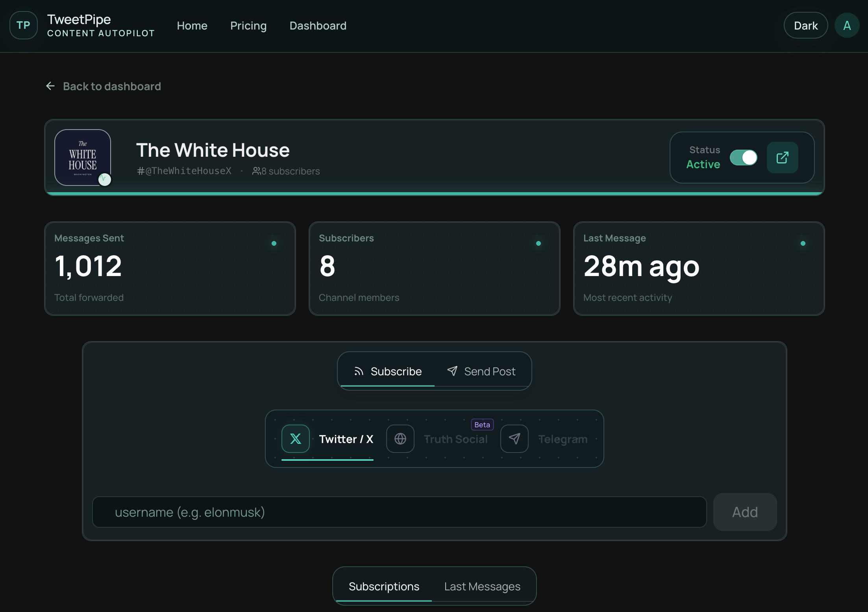Click the Send Post plane icon
868x612 pixels.
[452, 371]
